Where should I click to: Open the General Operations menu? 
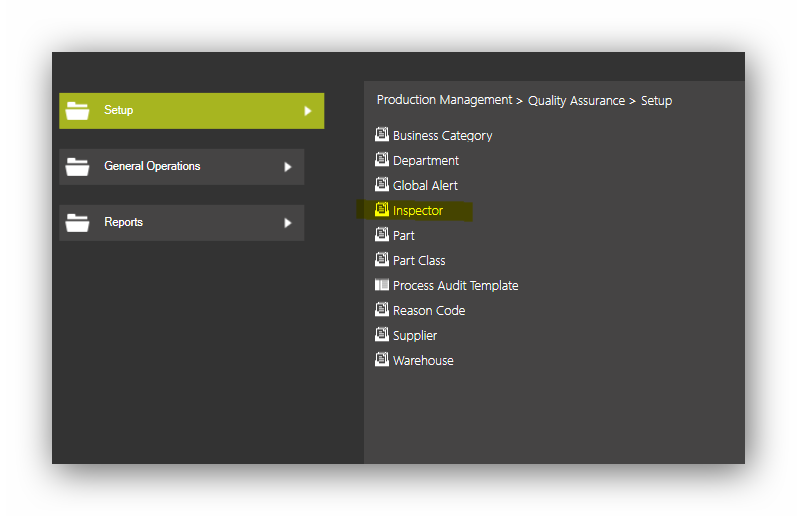(181, 167)
